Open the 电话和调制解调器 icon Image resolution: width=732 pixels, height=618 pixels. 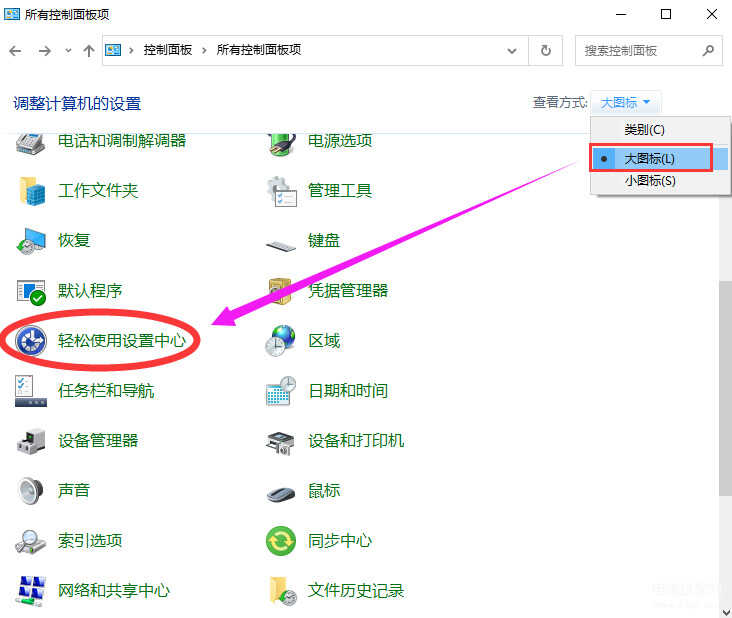[30, 143]
